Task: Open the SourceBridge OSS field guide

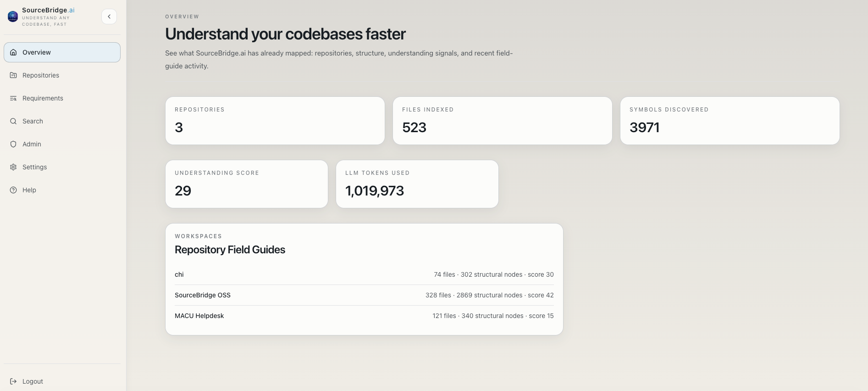Action: pos(364,295)
